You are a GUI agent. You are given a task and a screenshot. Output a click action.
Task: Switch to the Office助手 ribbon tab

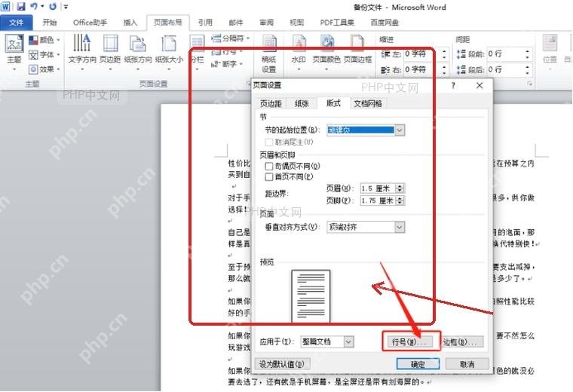[x=90, y=23]
